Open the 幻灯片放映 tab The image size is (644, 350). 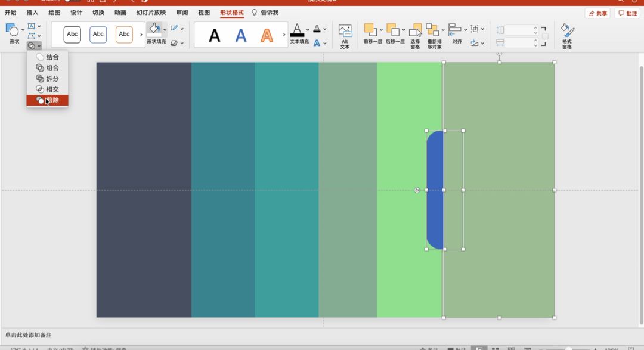click(x=151, y=13)
